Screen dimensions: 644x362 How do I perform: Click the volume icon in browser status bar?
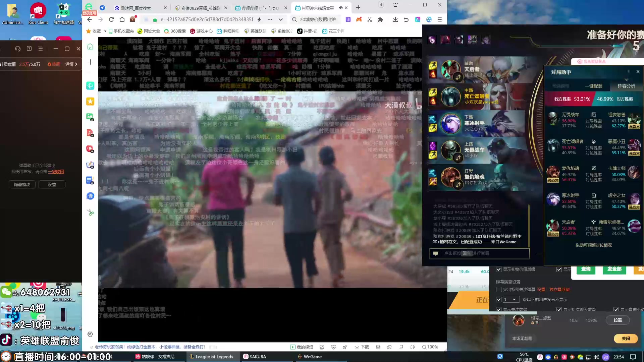[x=412, y=347]
